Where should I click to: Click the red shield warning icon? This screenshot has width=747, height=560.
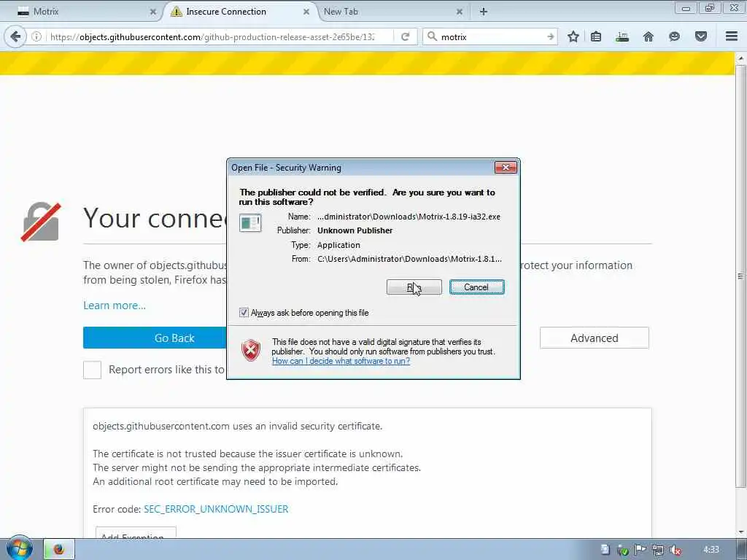pyautogui.click(x=251, y=351)
